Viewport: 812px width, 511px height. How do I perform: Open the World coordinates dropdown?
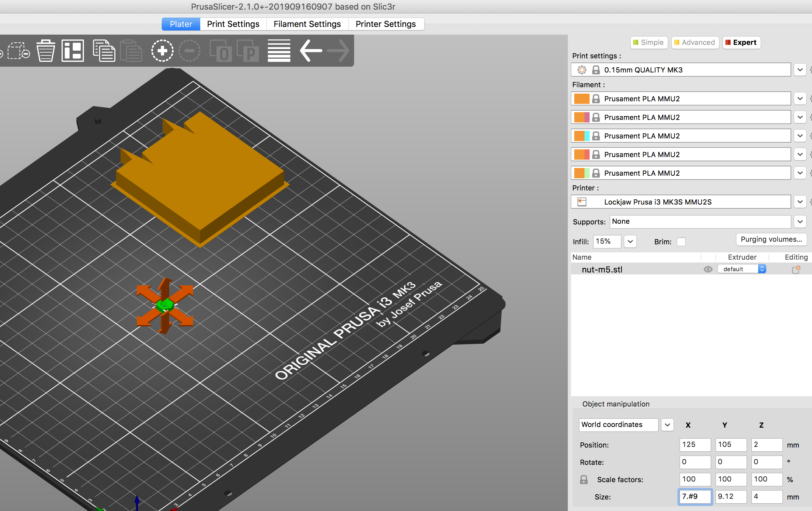(x=667, y=425)
